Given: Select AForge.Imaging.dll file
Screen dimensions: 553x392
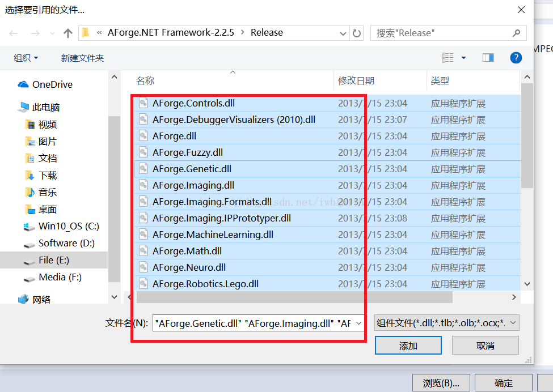Looking at the screenshot, I should pyautogui.click(x=327, y=185).
